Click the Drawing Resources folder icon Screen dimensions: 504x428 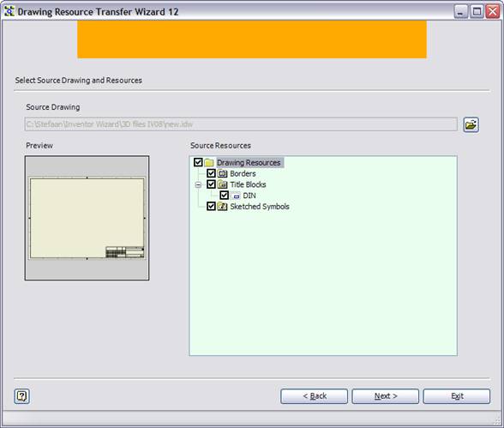pos(209,163)
